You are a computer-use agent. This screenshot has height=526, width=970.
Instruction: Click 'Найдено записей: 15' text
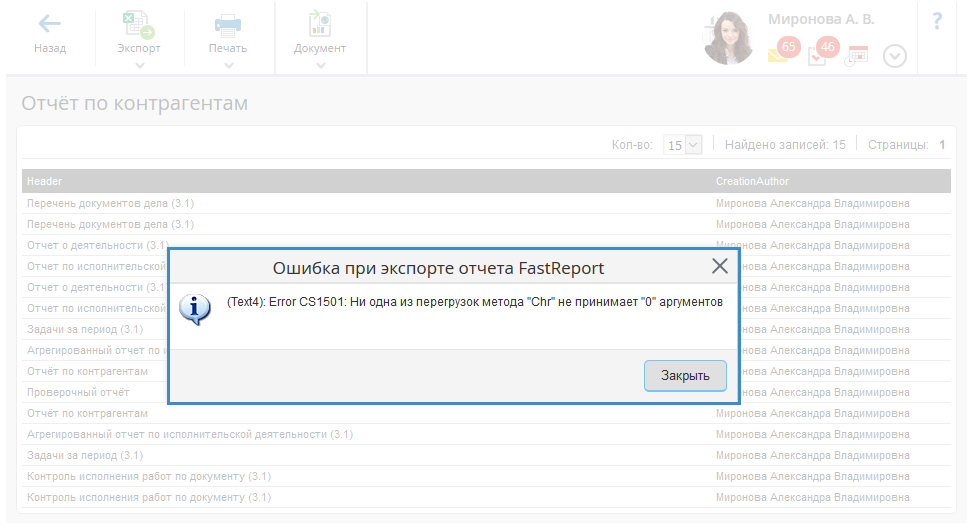[x=785, y=145]
